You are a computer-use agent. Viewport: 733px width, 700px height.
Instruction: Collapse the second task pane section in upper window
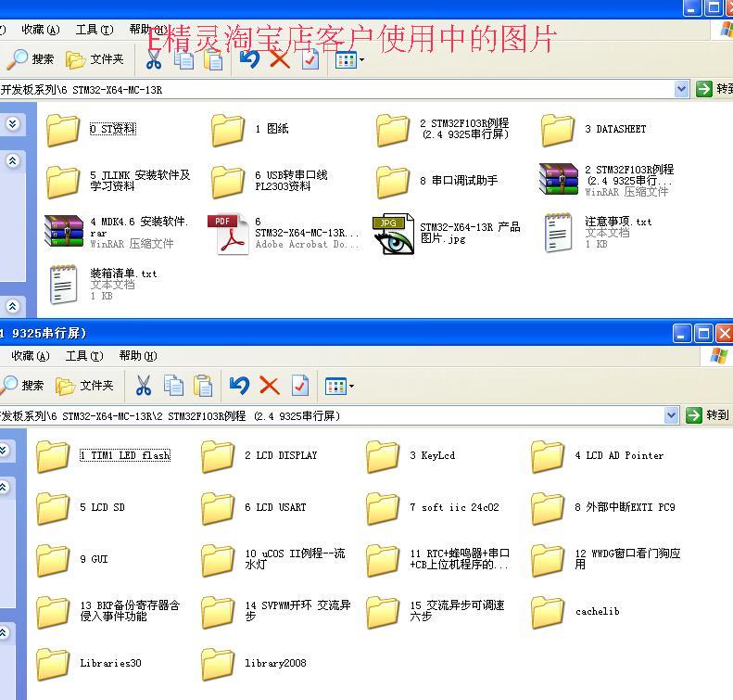pyautogui.click(x=13, y=160)
